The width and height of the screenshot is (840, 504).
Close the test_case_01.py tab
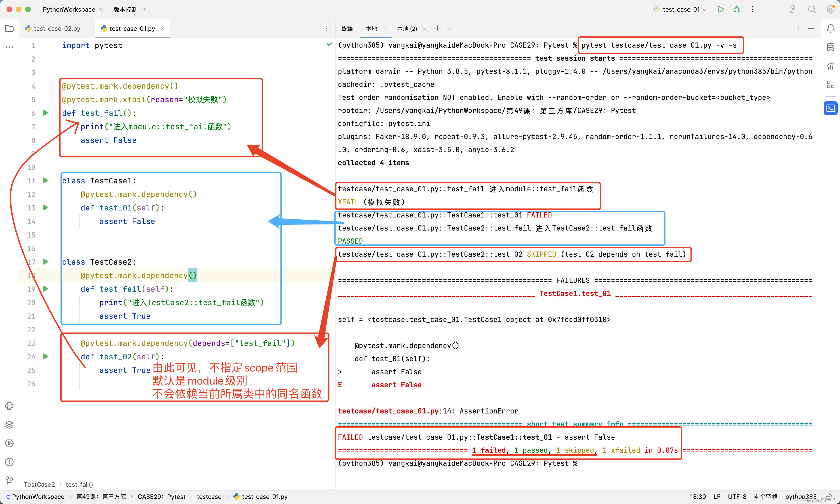click(162, 28)
